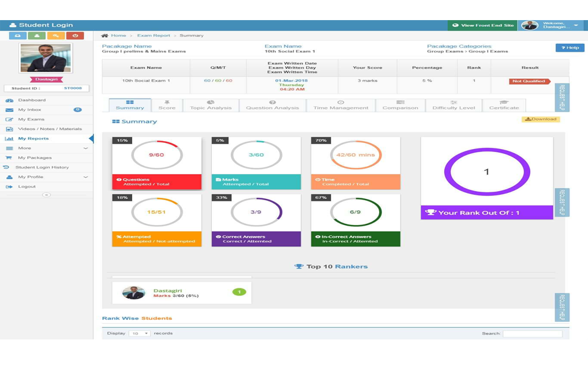
Task: Open Dashboard from the sidebar
Action: [32, 100]
